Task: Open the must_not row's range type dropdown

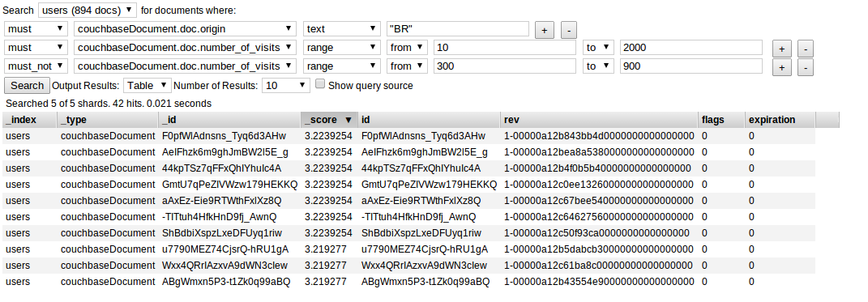Action: pyautogui.click(x=340, y=66)
